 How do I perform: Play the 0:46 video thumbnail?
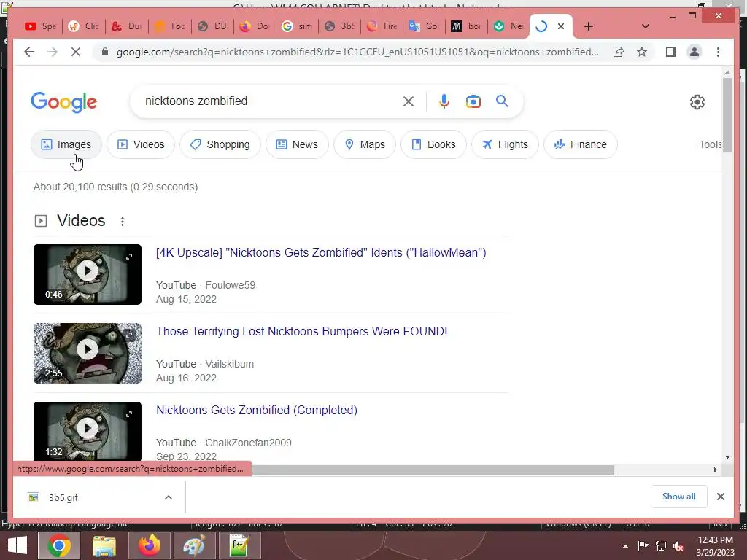click(88, 274)
